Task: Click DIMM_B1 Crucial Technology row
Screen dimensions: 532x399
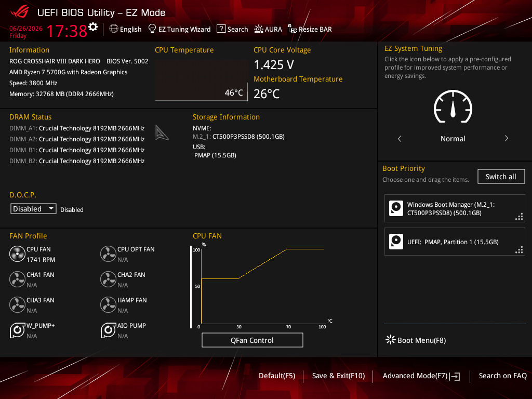Action: click(x=77, y=150)
